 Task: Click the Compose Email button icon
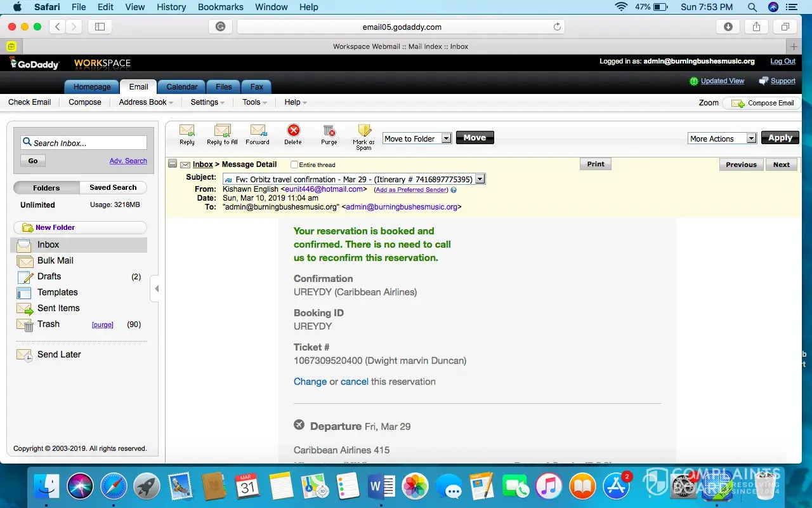point(738,103)
